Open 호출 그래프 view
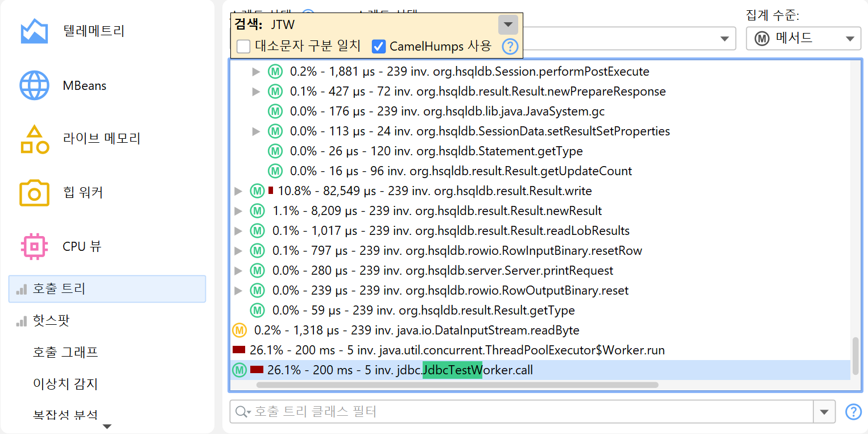The width and height of the screenshot is (868, 434). tap(65, 352)
